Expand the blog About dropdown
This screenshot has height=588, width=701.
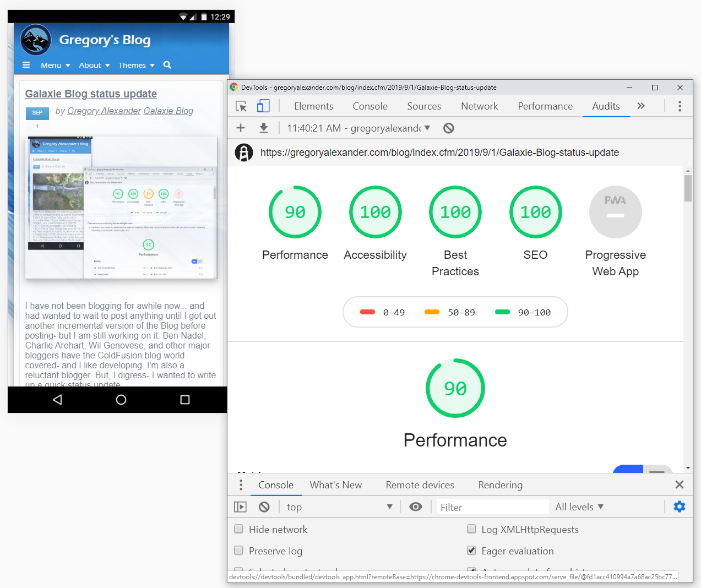pos(94,65)
